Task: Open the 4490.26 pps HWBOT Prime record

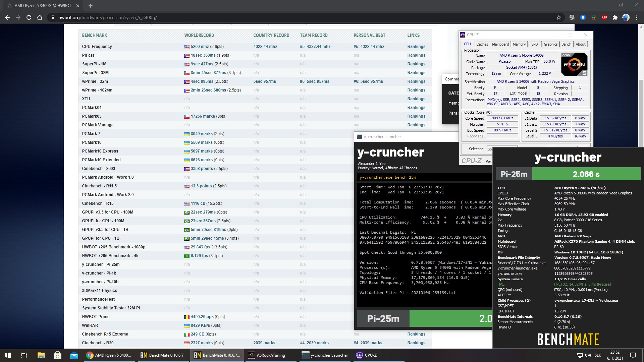Action: pos(202,317)
